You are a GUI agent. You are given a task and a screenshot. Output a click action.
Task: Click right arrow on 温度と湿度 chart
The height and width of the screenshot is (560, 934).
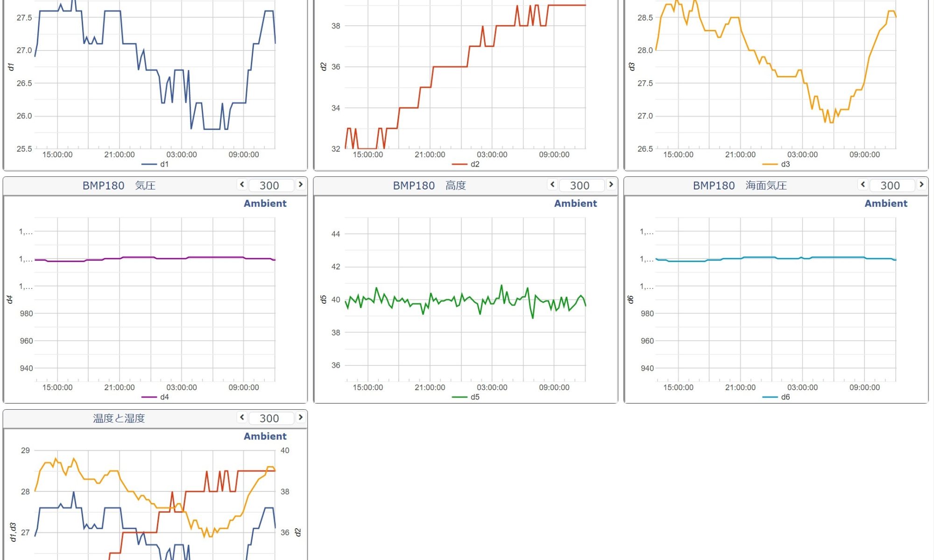pos(301,418)
